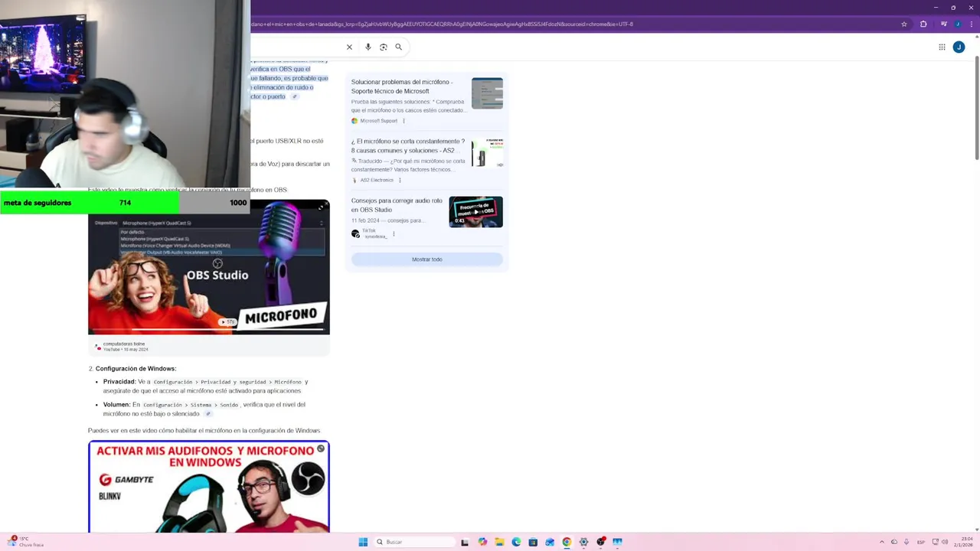Play the TikTok OBS video thumbnail

point(475,212)
